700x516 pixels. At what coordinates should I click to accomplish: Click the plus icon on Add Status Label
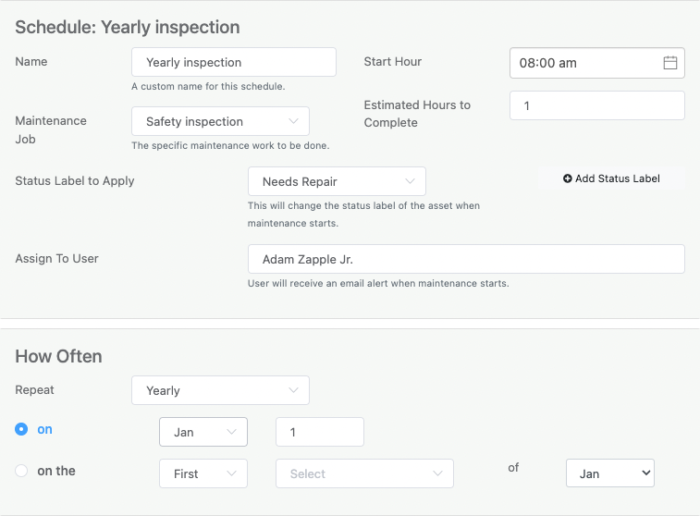pos(568,179)
